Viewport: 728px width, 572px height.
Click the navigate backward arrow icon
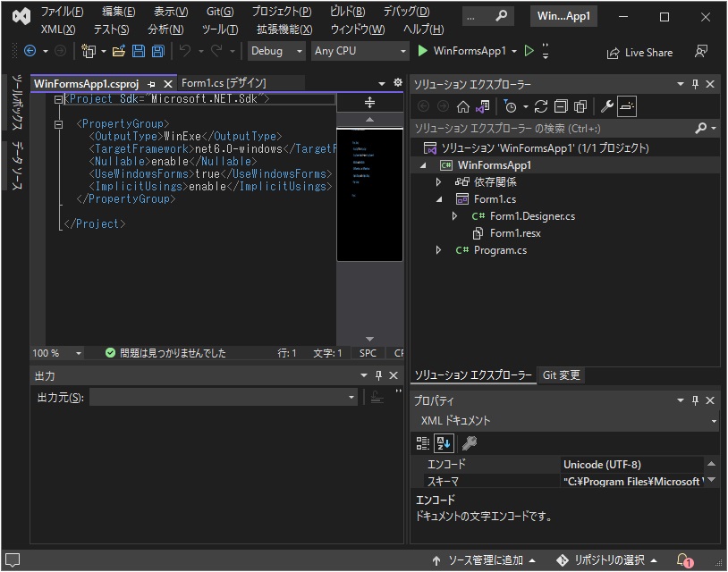point(30,51)
